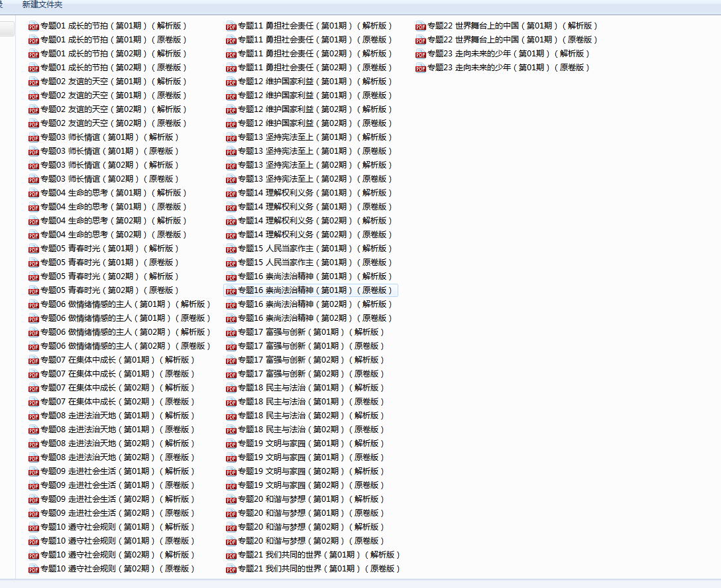Viewport: 721px width, 588px height.
Task: Select file 专题08 走进法治天地（第02期）（解析版）
Action: [112, 443]
